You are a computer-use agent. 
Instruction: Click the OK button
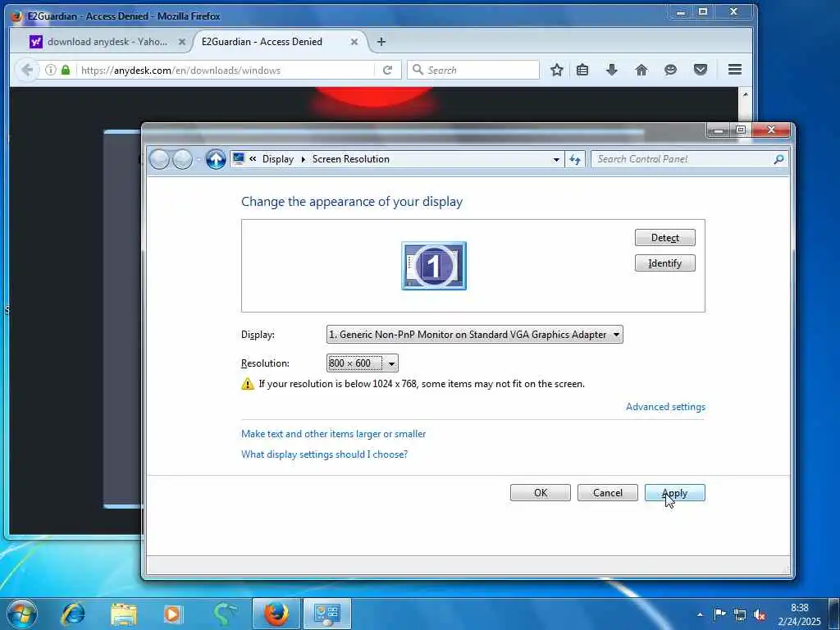(x=540, y=493)
